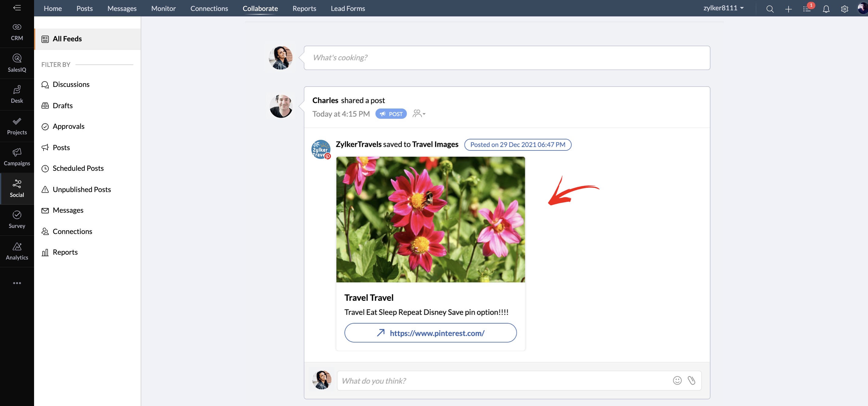
Task: Click the blue POST badge
Action: [x=391, y=114]
